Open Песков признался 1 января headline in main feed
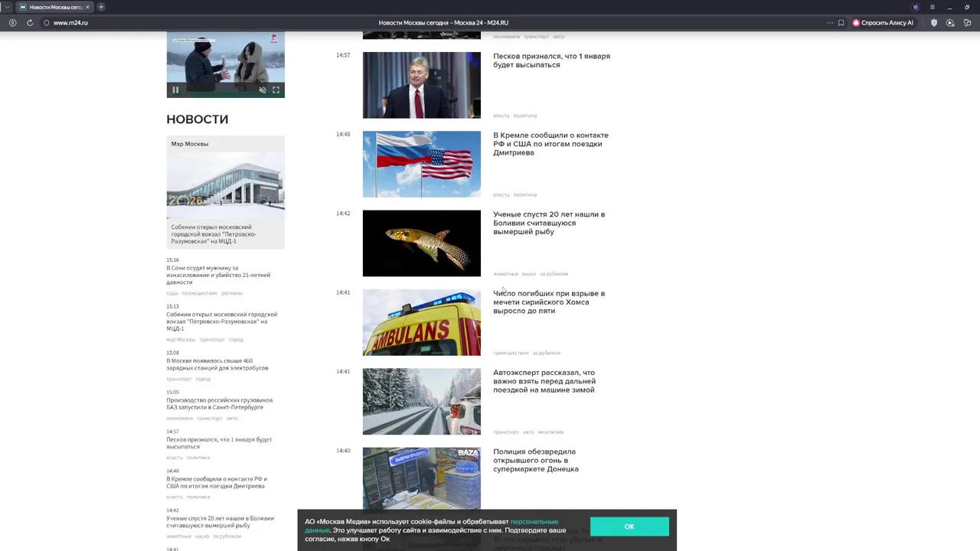The width and height of the screenshot is (980, 551). click(x=551, y=60)
